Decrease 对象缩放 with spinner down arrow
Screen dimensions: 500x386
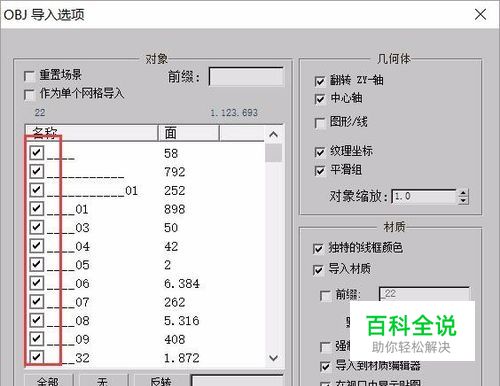[463, 200]
